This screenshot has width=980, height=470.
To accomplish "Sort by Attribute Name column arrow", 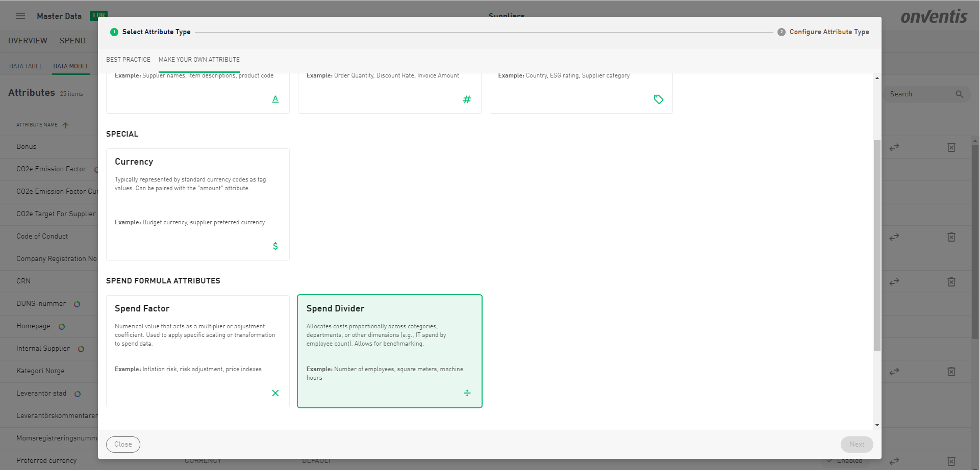I will pyautogui.click(x=65, y=125).
